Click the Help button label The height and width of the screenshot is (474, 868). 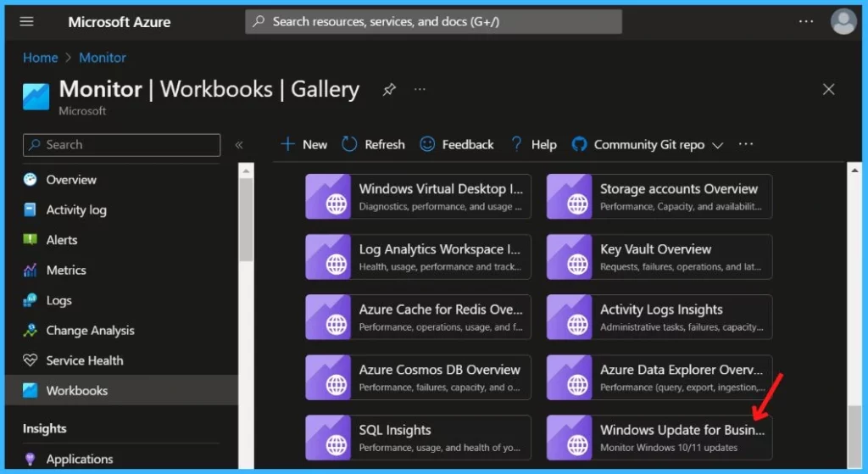point(543,144)
